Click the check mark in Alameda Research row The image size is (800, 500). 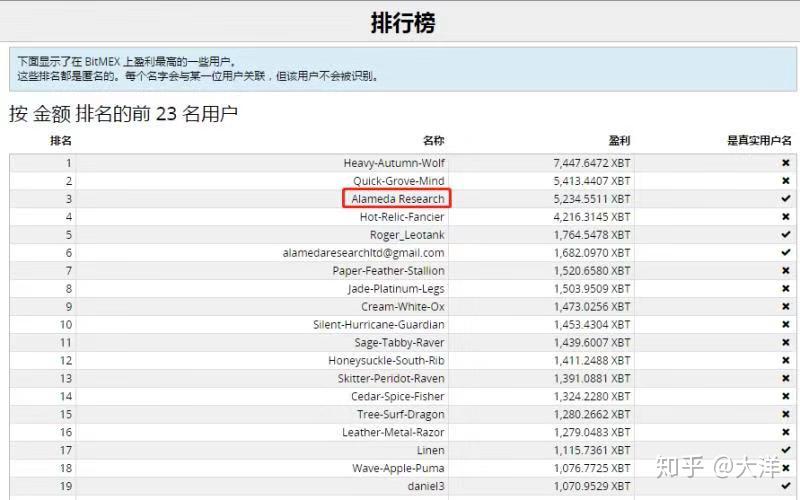(786, 198)
